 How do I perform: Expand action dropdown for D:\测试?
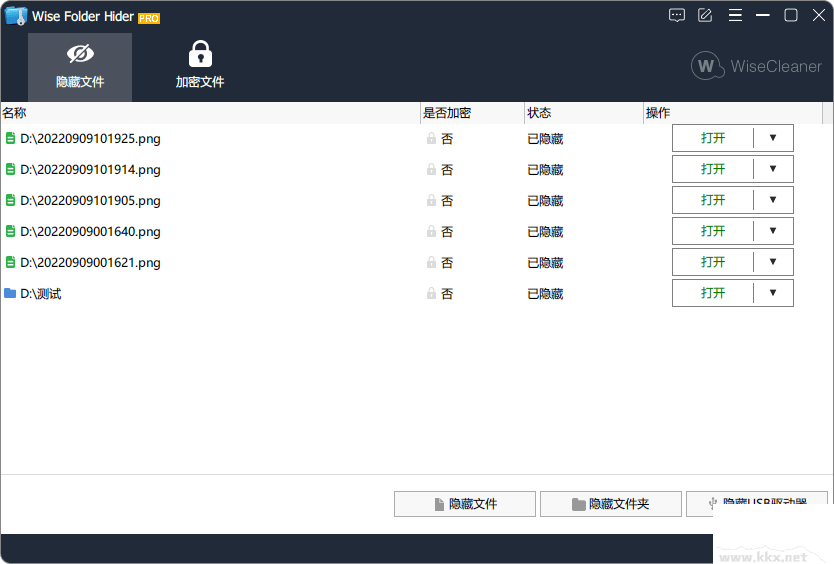tap(773, 293)
